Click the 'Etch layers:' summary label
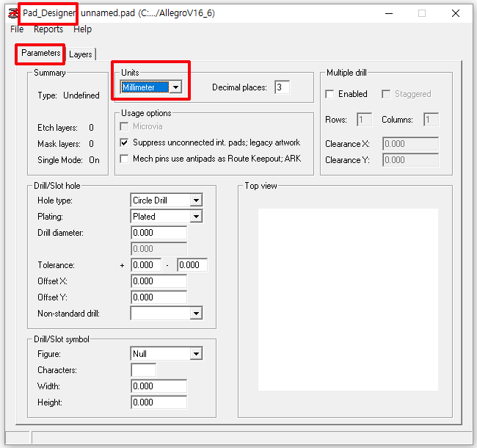This screenshot has width=477, height=448. click(57, 128)
